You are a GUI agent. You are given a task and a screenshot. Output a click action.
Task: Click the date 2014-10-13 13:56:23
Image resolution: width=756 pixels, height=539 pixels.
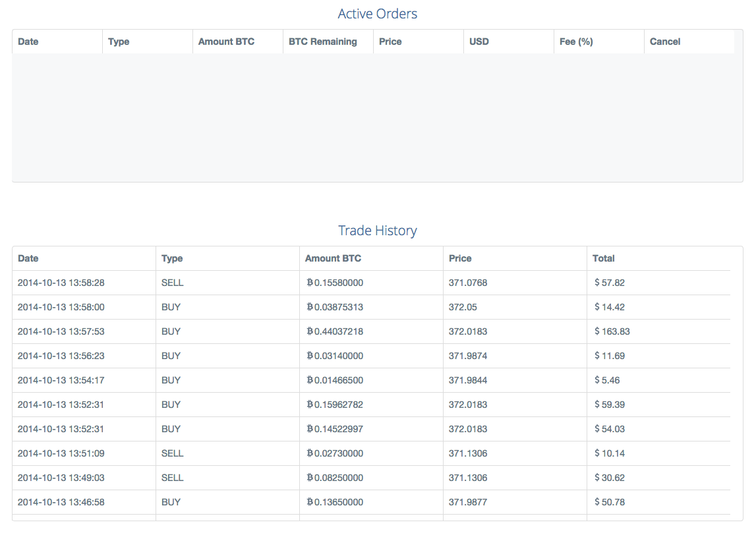(61, 356)
